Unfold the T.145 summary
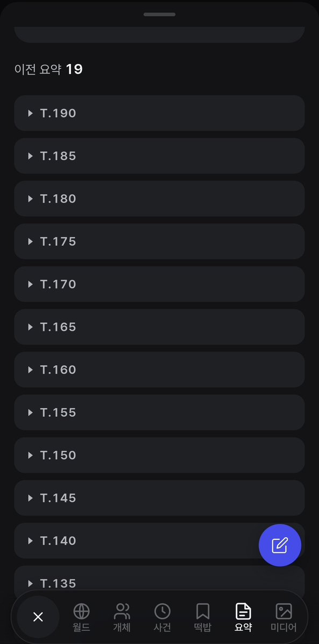 point(159,497)
